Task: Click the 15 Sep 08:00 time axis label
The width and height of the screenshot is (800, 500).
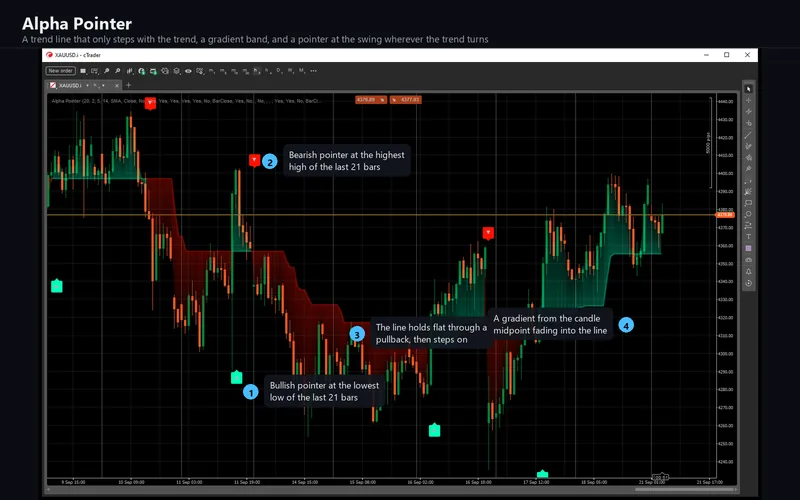Action: pos(363,482)
